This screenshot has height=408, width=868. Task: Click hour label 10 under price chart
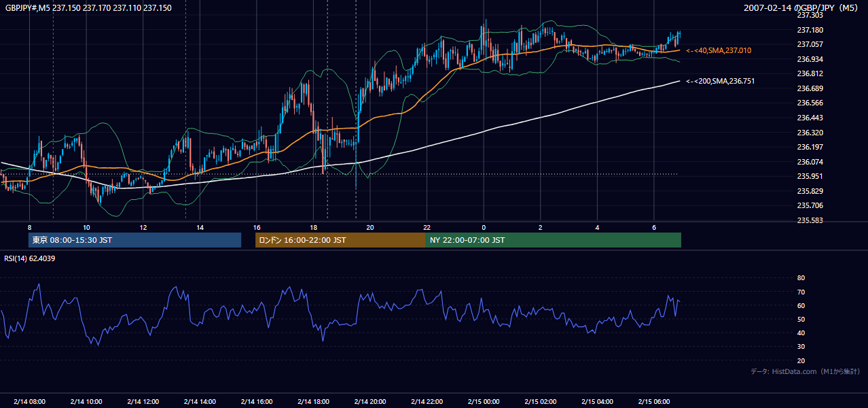[x=86, y=227]
